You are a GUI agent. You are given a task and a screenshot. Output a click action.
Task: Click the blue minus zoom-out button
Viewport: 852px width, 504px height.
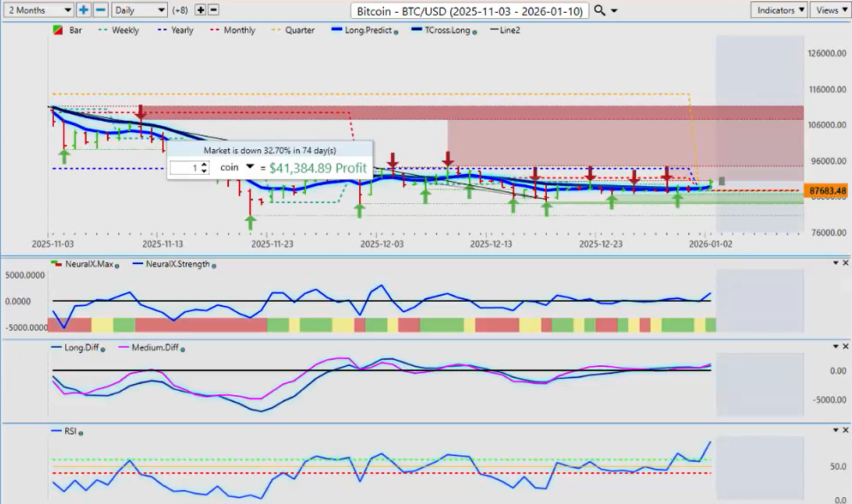(100, 10)
